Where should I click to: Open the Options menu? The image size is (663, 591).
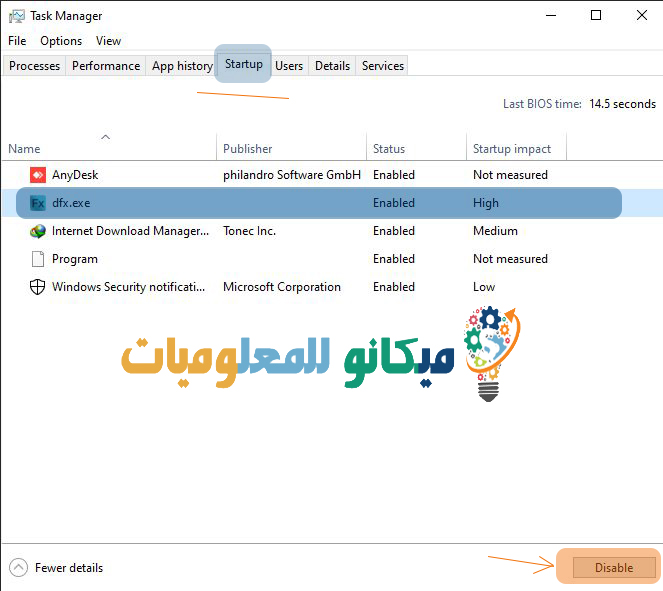(61, 41)
